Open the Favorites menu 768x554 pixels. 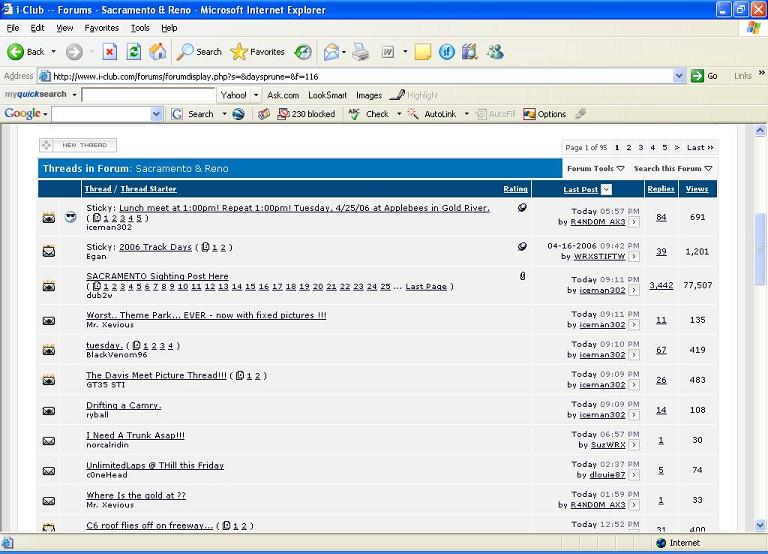pyautogui.click(x=101, y=28)
